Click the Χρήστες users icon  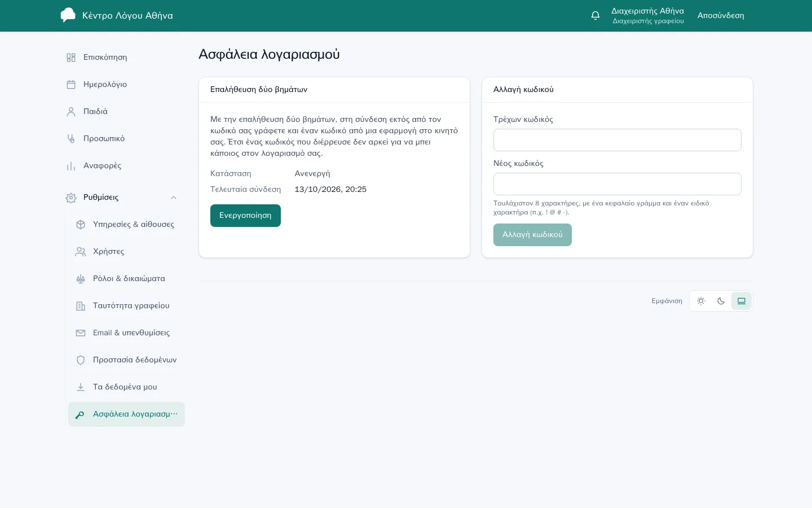click(x=81, y=252)
